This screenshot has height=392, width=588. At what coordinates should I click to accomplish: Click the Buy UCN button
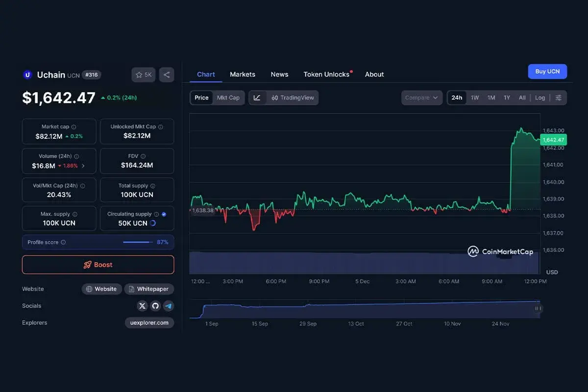click(547, 71)
